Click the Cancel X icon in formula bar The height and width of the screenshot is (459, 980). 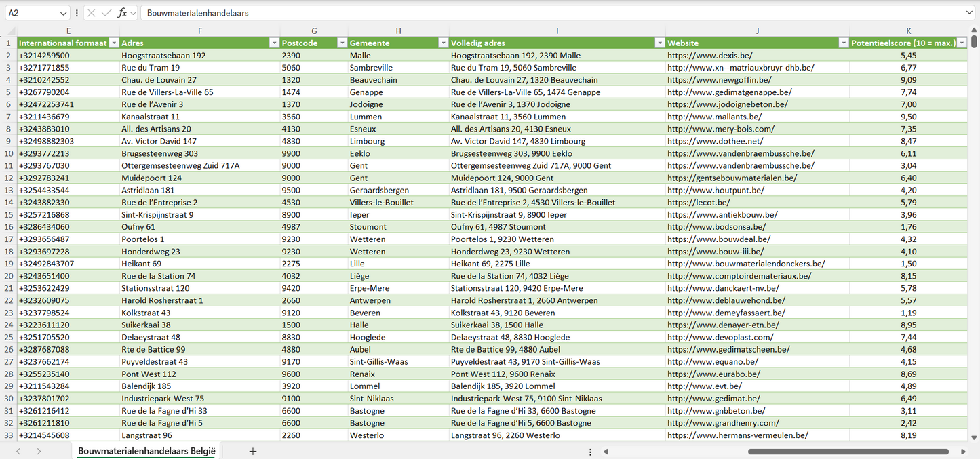point(92,13)
